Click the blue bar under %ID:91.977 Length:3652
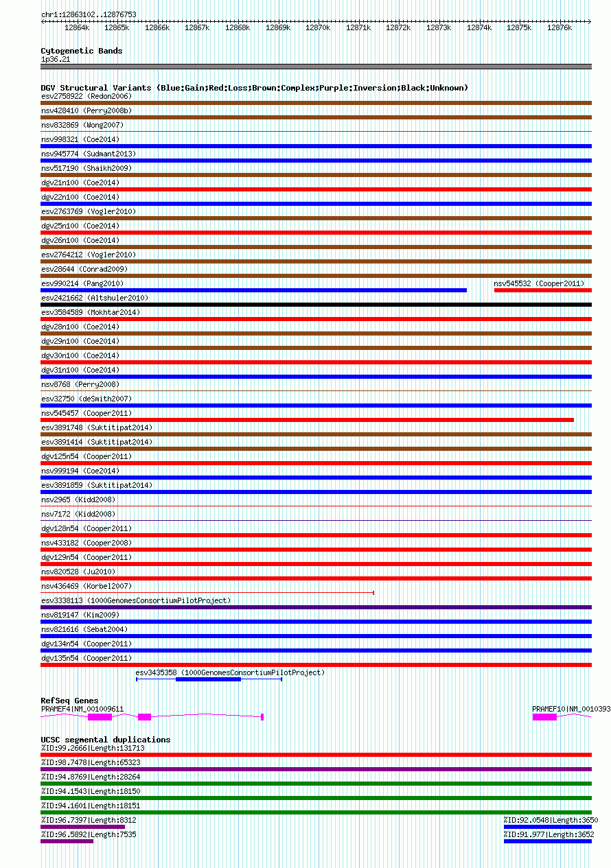 tap(548, 841)
